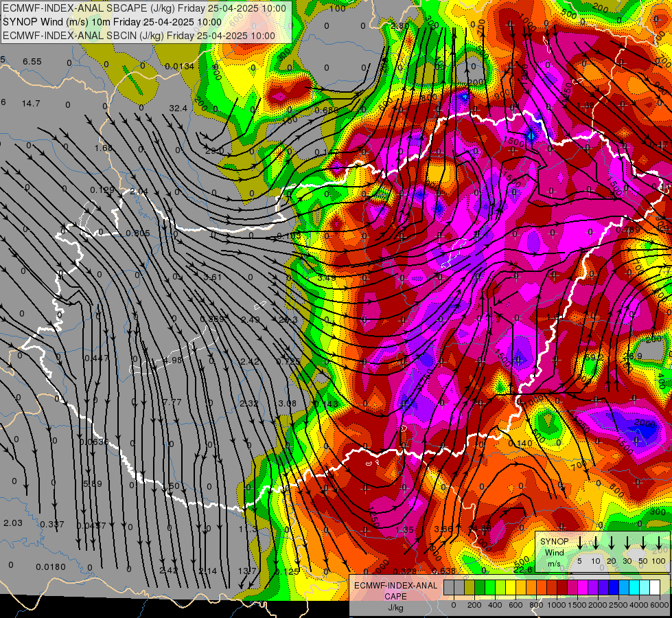
Task: Click the map value 0.129
Action: coord(102,190)
